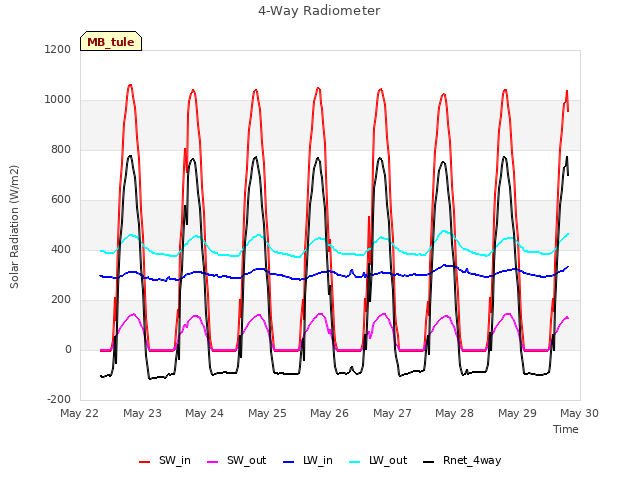The height and width of the screenshot is (480, 640).
Task: Click the 800 y-axis tick label
Action: [x=61, y=150]
